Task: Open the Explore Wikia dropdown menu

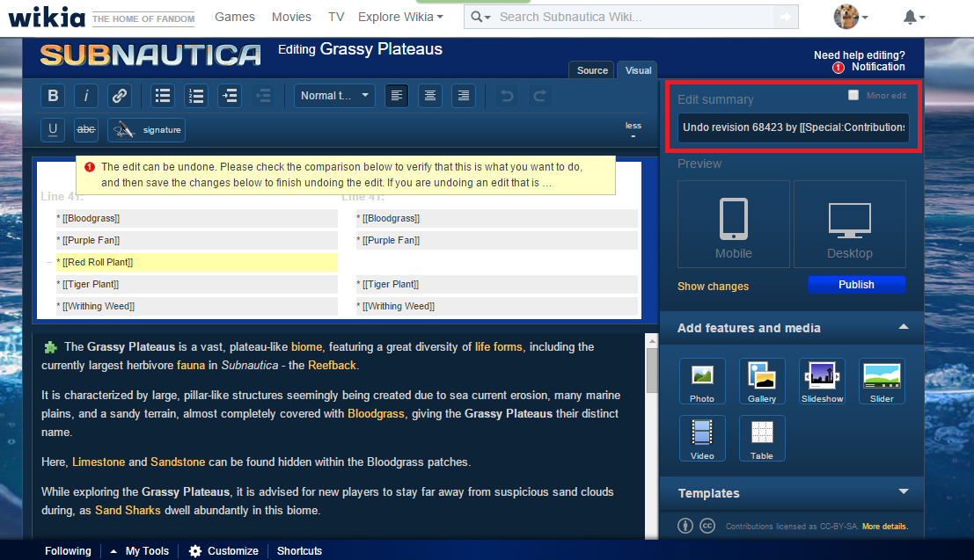Action: pos(400,17)
